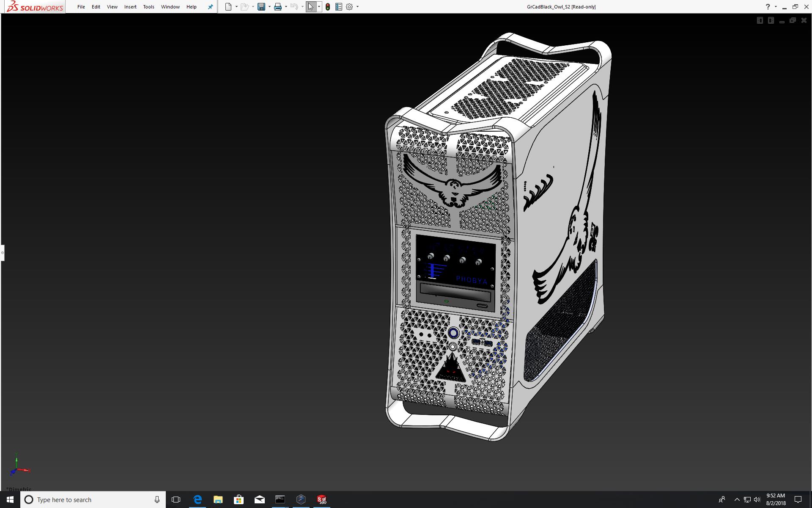Toggle the menu bar pin
The width and height of the screenshot is (812, 508).
point(210,7)
